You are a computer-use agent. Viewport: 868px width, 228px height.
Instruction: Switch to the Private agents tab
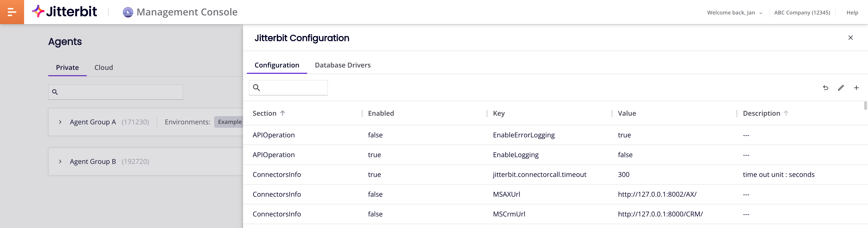click(x=68, y=67)
